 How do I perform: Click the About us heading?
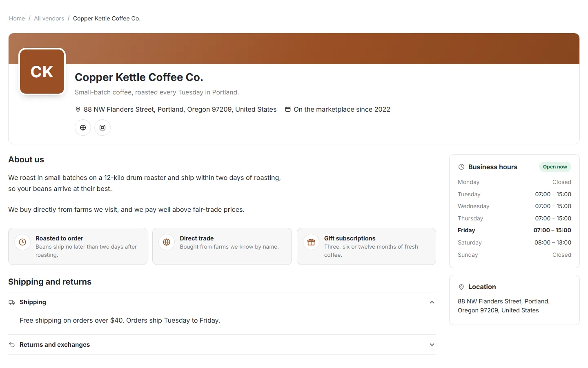[26, 159]
